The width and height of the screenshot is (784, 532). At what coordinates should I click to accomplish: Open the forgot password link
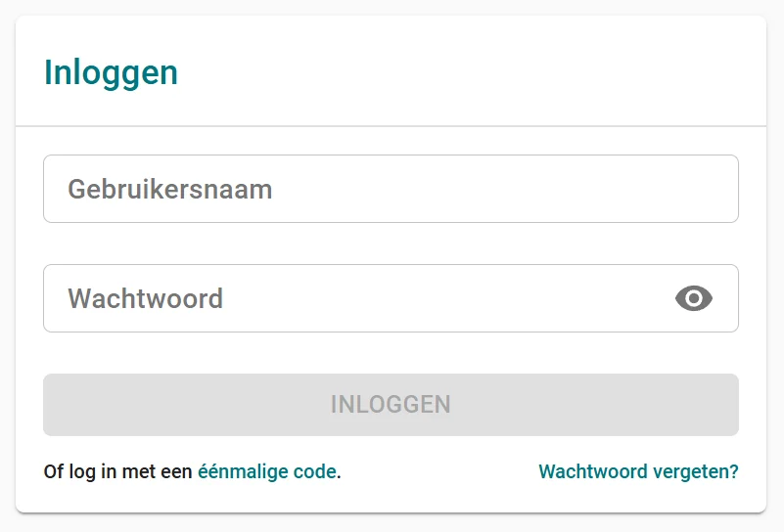pos(638,471)
